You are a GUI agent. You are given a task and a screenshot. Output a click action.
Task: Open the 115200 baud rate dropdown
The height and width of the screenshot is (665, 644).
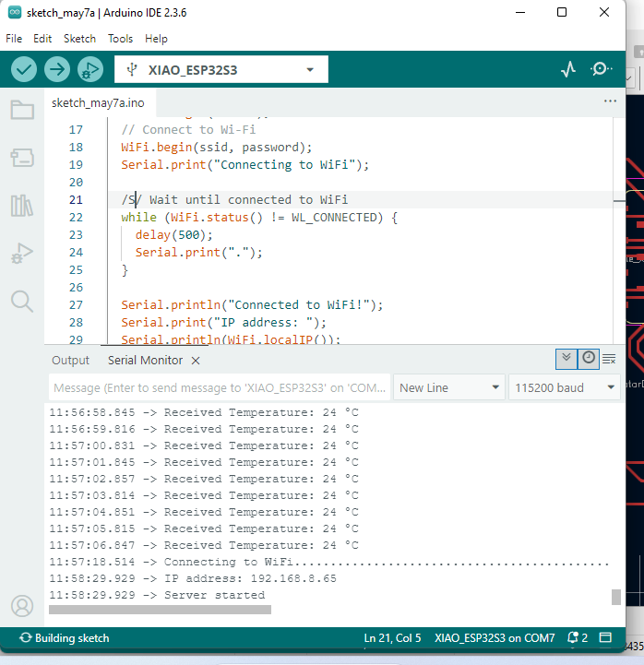click(x=565, y=387)
